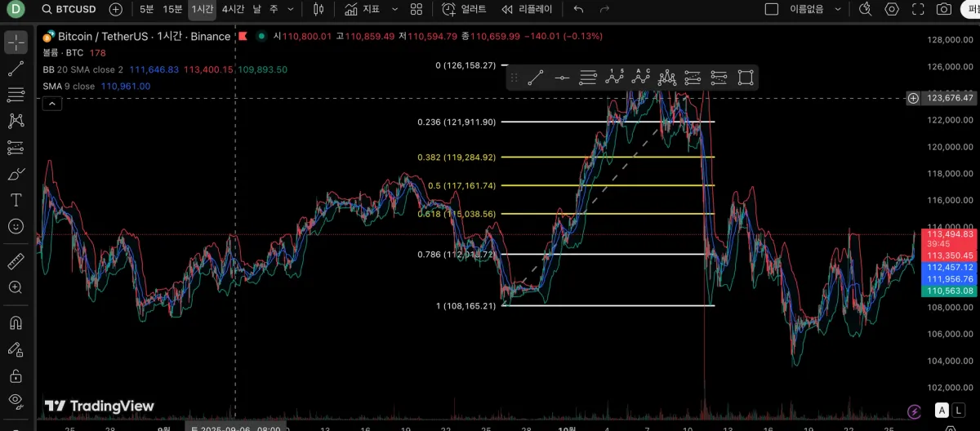Select horizontal line in floating toolbar
Image resolution: width=980 pixels, height=431 pixels.
(x=562, y=78)
